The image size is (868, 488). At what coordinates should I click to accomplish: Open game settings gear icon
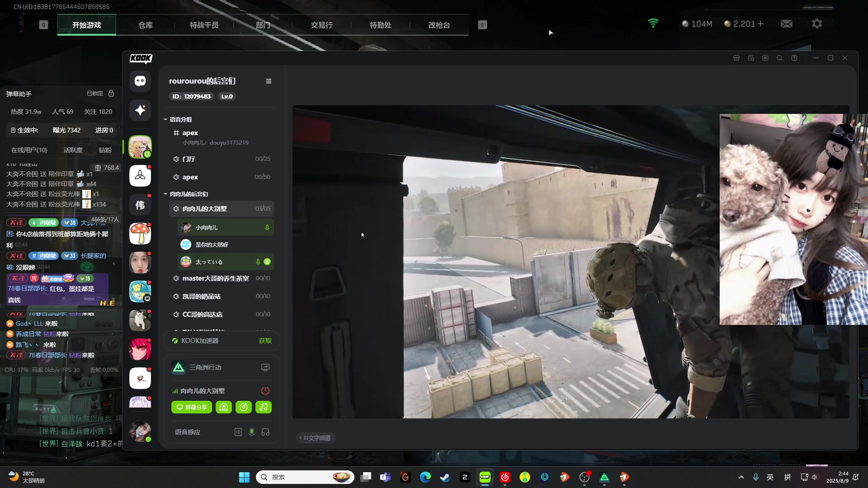click(817, 23)
